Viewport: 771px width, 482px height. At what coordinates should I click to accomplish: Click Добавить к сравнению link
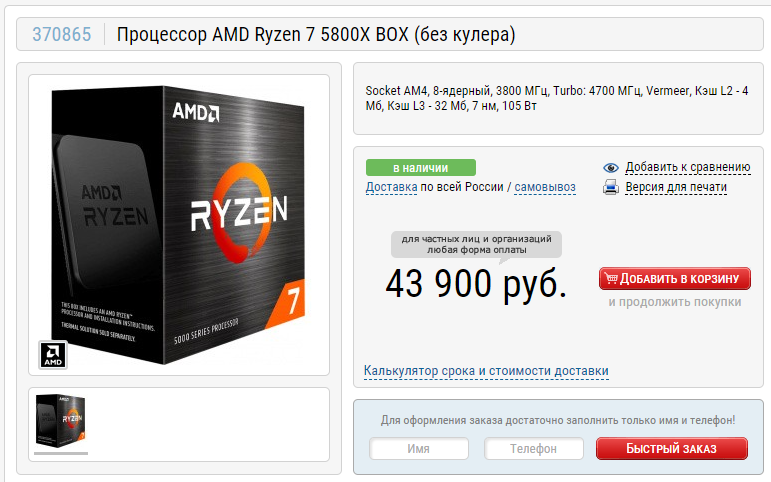pyautogui.click(x=688, y=167)
